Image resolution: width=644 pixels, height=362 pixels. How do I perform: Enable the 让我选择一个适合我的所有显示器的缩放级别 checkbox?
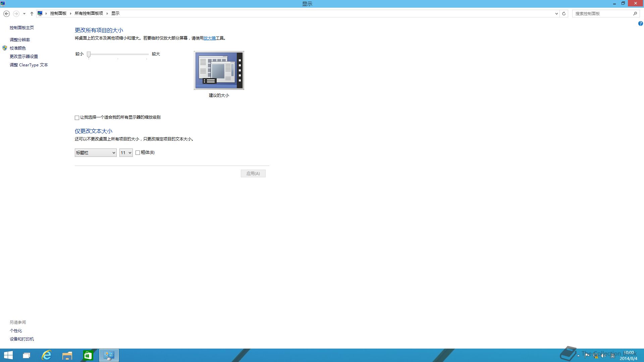[77, 118]
